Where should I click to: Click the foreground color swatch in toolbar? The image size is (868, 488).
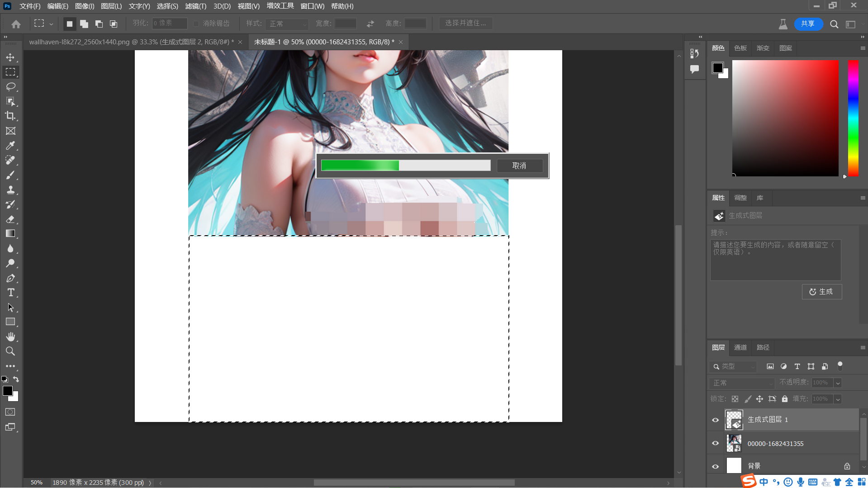pos(8,391)
